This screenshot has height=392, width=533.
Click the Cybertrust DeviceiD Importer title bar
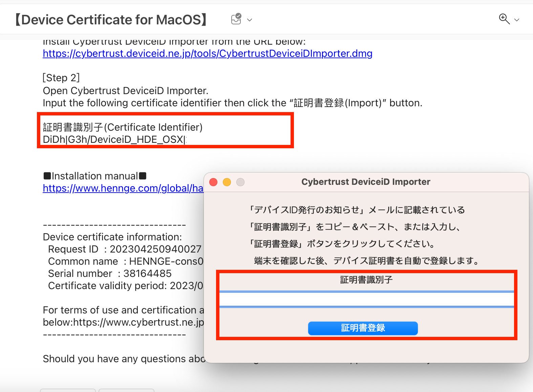click(366, 182)
